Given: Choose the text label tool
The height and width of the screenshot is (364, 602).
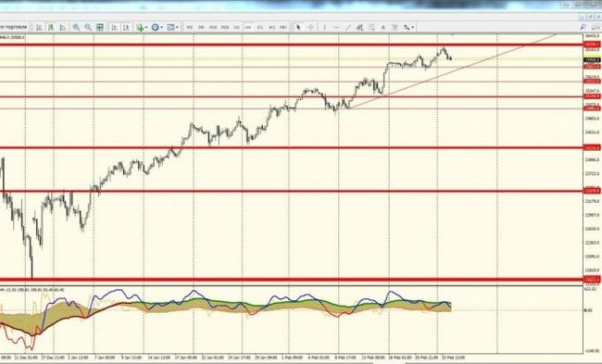Looking at the screenshot, I should [x=383, y=27].
